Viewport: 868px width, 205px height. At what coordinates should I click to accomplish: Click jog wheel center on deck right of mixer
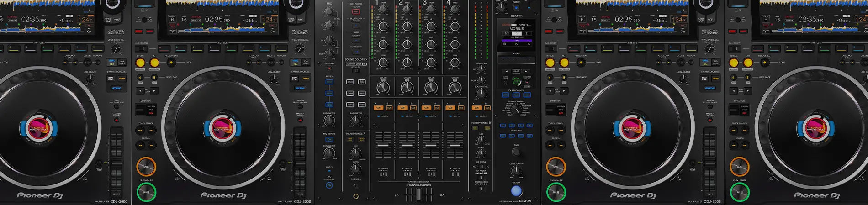(632, 128)
